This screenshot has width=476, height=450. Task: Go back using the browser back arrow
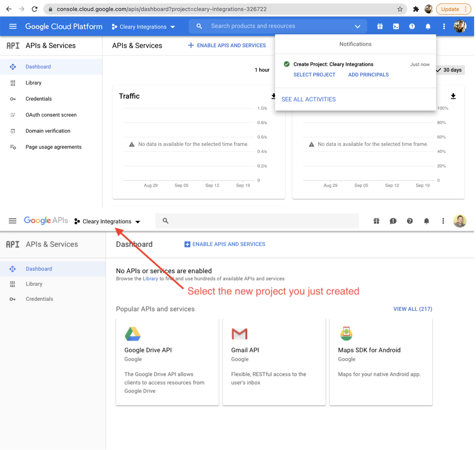pyautogui.click(x=9, y=9)
